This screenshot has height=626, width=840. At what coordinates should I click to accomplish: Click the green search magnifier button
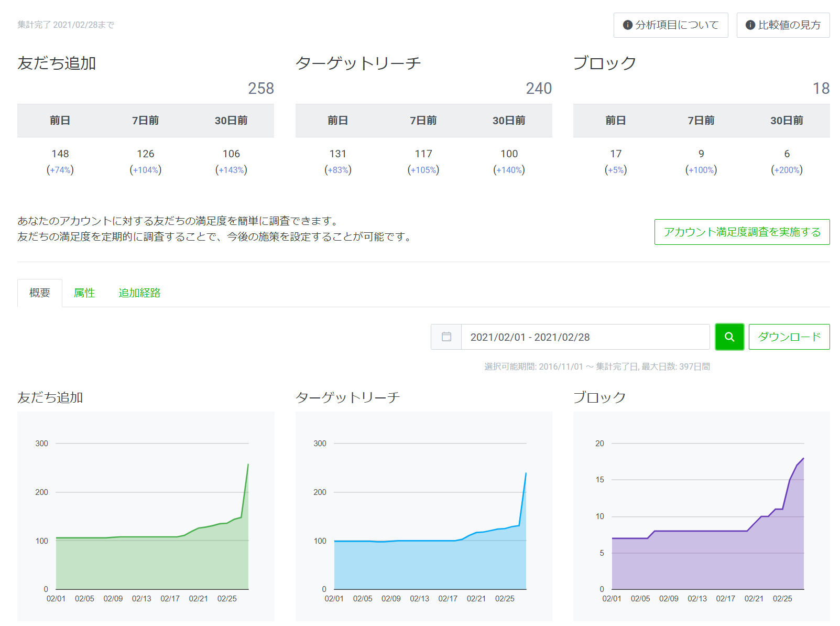pyautogui.click(x=729, y=337)
